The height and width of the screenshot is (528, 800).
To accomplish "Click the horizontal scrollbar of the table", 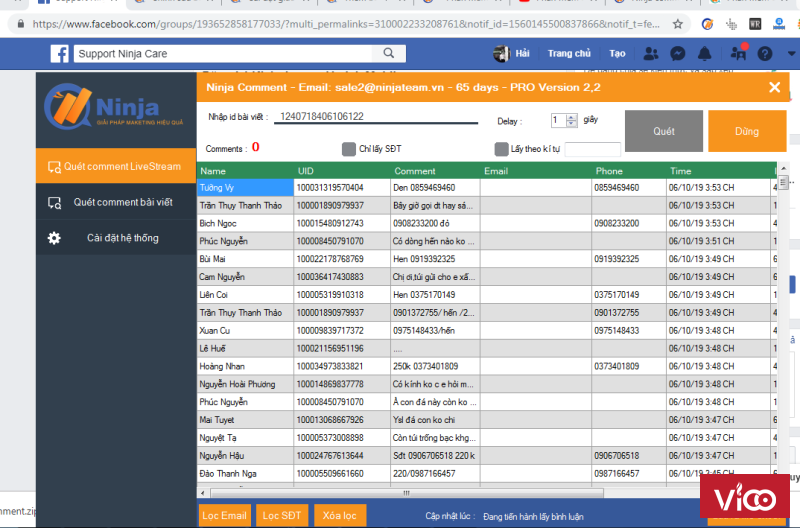I will click(x=407, y=493).
